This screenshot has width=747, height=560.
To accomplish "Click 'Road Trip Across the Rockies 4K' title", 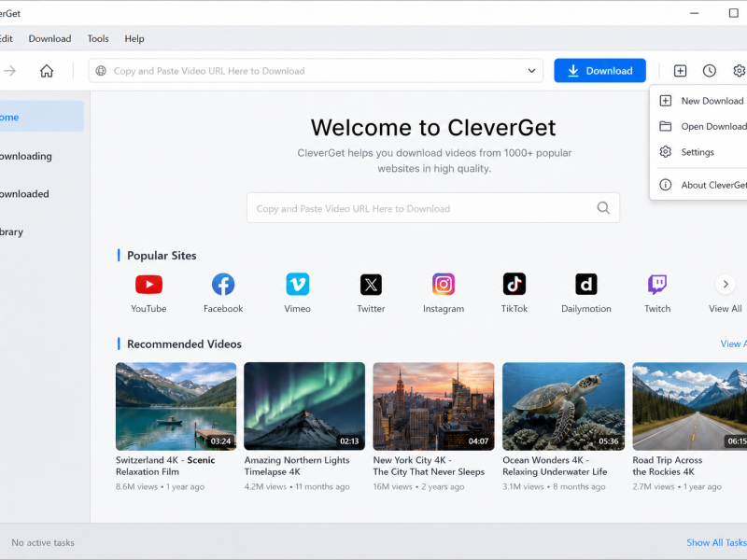I will 668,466.
